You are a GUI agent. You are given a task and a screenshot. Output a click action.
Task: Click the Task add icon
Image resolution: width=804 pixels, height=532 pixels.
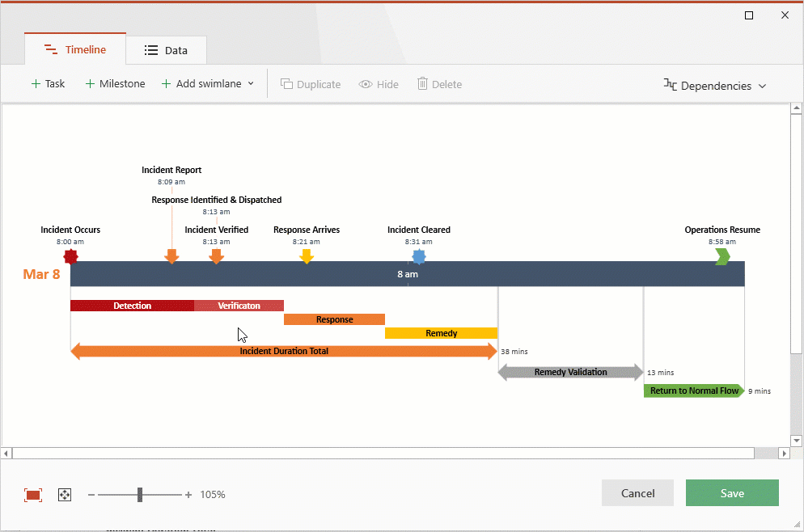(x=36, y=83)
